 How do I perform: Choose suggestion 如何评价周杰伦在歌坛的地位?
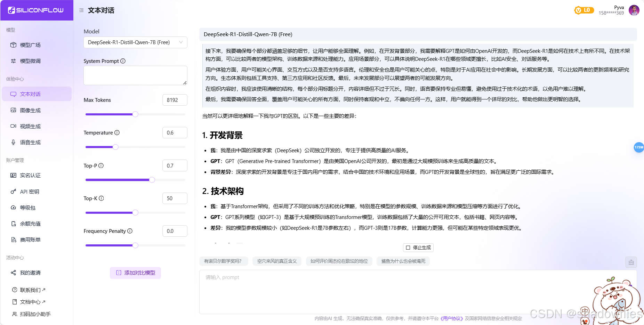[x=339, y=261]
